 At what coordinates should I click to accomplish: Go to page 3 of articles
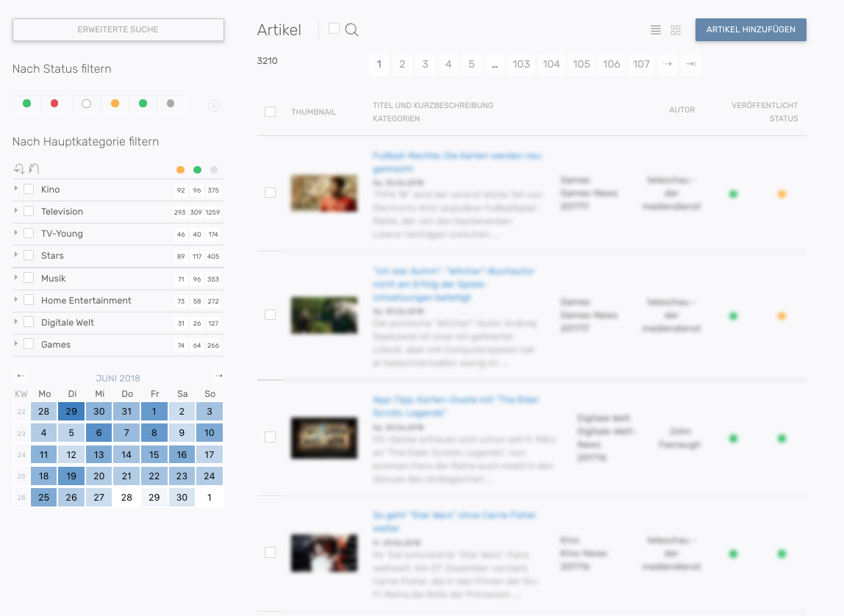coord(425,65)
